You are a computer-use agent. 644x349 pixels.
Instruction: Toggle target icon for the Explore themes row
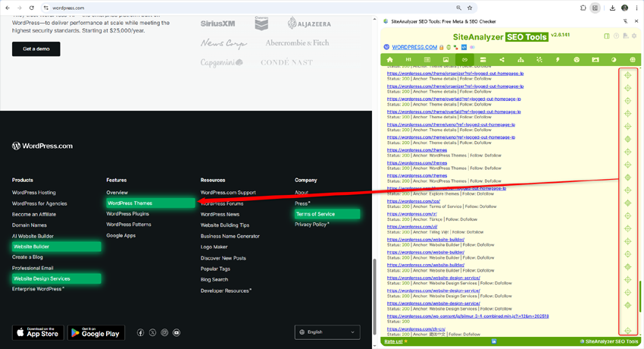(627, 190)
